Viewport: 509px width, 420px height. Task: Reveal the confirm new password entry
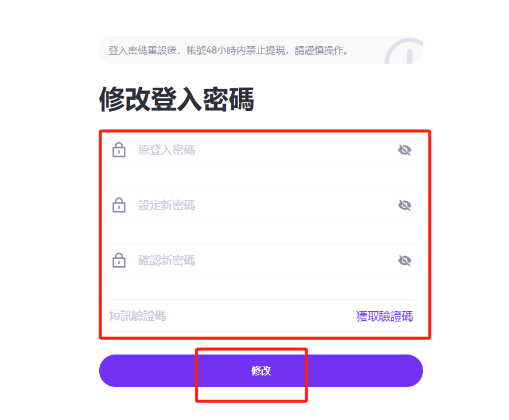point(404,260)
